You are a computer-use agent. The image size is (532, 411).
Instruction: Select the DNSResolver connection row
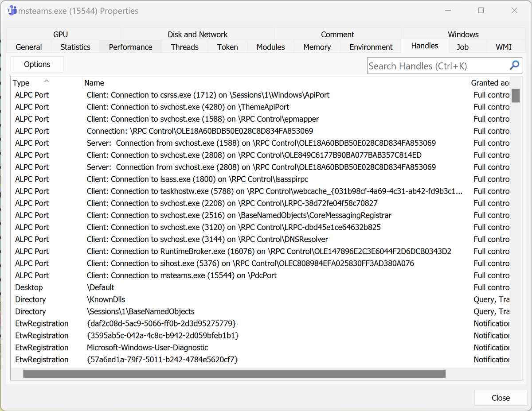pos(260,239)
